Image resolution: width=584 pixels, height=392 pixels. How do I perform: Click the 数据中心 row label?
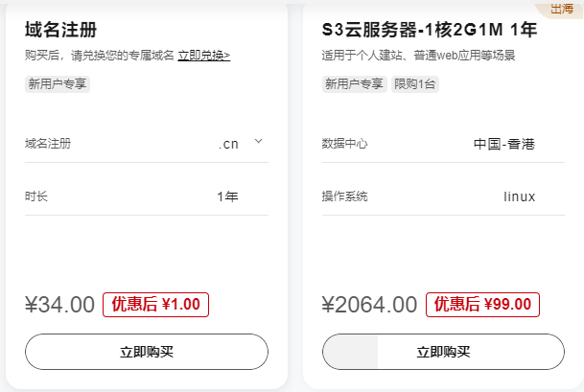click(x=345, y=144)
